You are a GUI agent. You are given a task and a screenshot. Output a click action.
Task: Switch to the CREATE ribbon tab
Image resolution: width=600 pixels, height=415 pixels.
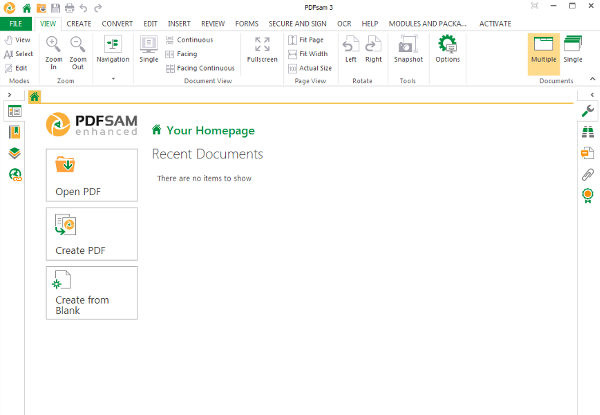point(79,24)
